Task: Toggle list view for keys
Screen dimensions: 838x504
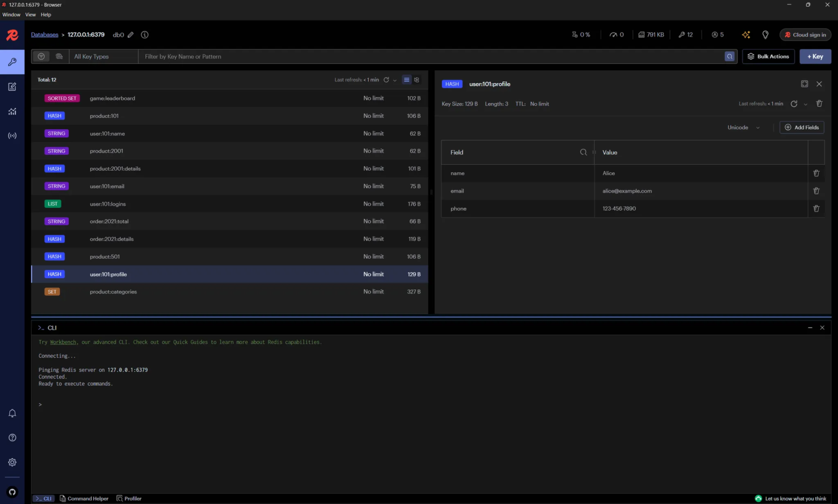Action: (406, 80)
